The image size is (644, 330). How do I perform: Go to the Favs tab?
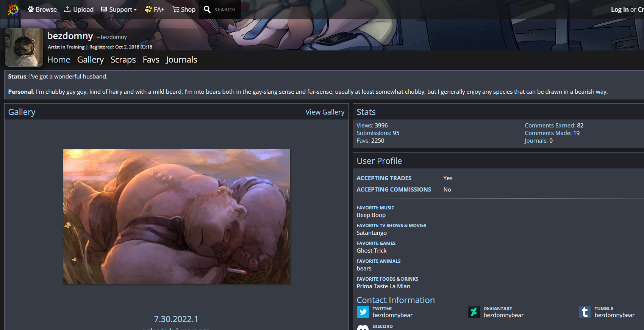[x=151, y=60]
